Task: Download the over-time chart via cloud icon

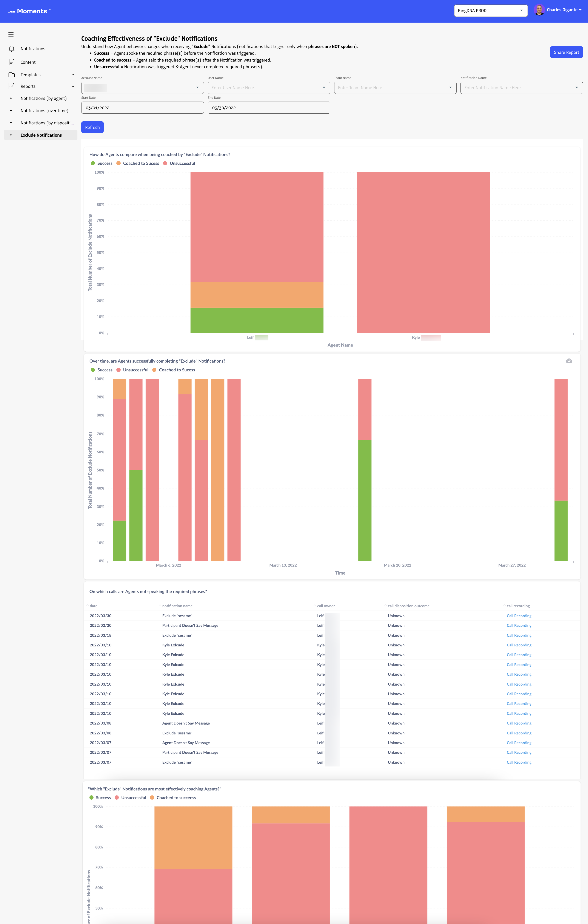Action: 569,361
